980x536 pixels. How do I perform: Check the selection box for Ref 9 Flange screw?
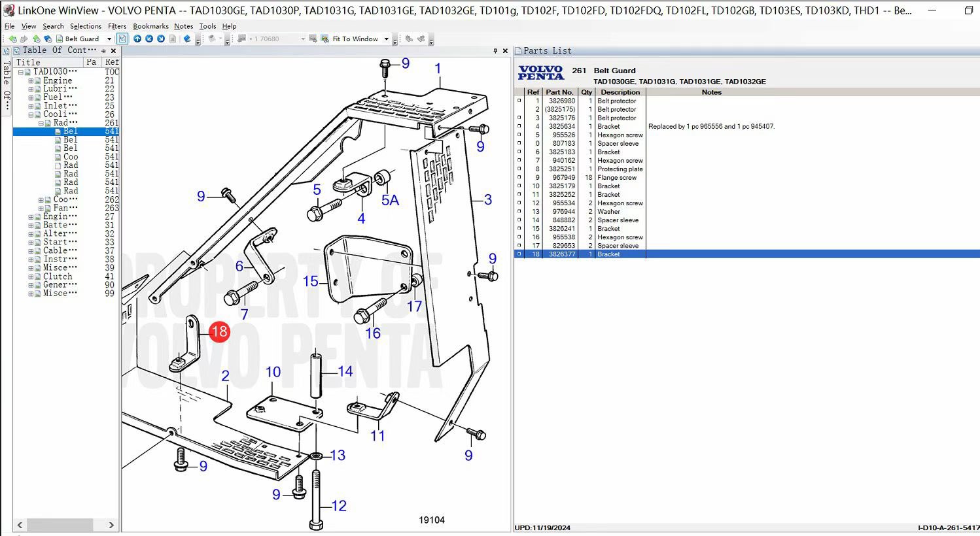click(519, 178)
